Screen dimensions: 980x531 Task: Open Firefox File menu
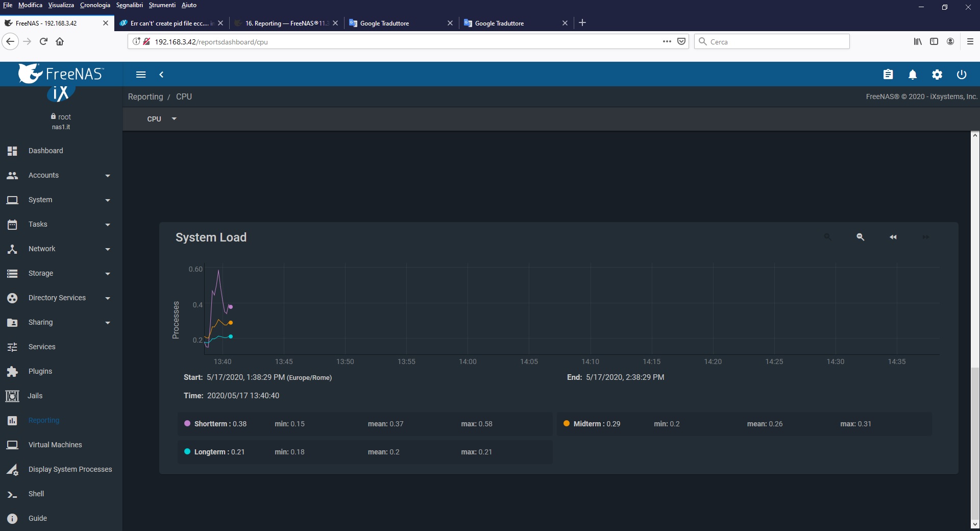(x=8, y=5)
